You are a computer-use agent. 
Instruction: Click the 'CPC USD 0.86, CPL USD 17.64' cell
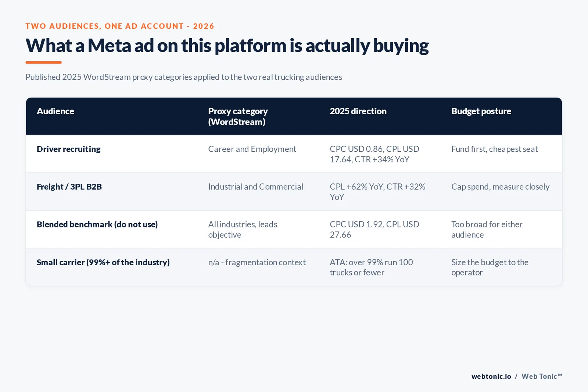[x=374, y=154]
